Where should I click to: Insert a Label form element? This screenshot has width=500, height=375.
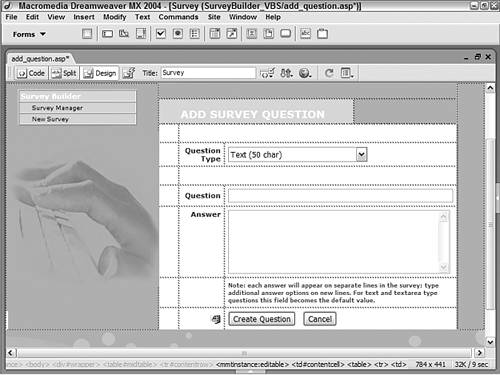pyautogui.click(x=305, y=34)
